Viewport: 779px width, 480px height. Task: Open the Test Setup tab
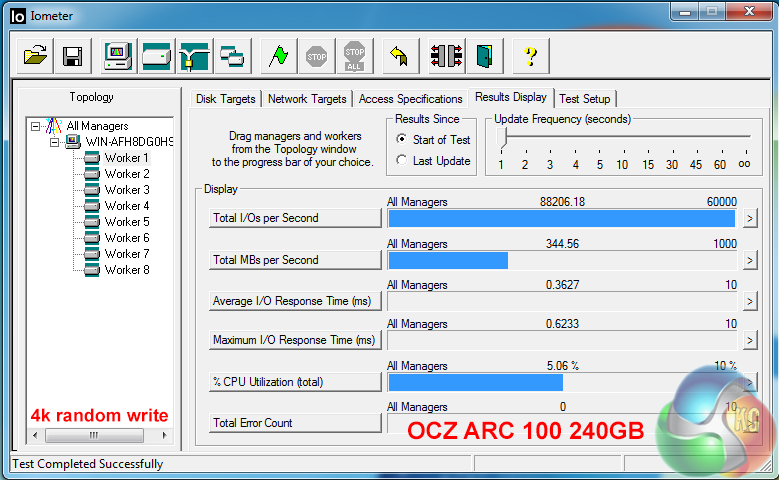(x=585, y=99)
